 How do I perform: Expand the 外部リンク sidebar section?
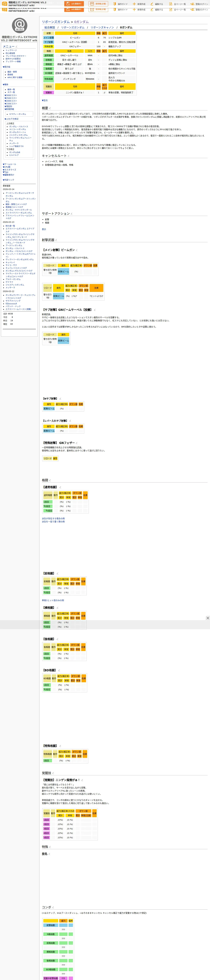(8, 180)
